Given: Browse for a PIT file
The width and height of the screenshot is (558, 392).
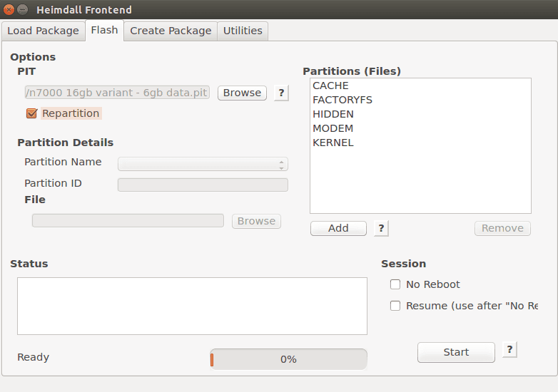Looking at the screenshot, I should point(242,93).
